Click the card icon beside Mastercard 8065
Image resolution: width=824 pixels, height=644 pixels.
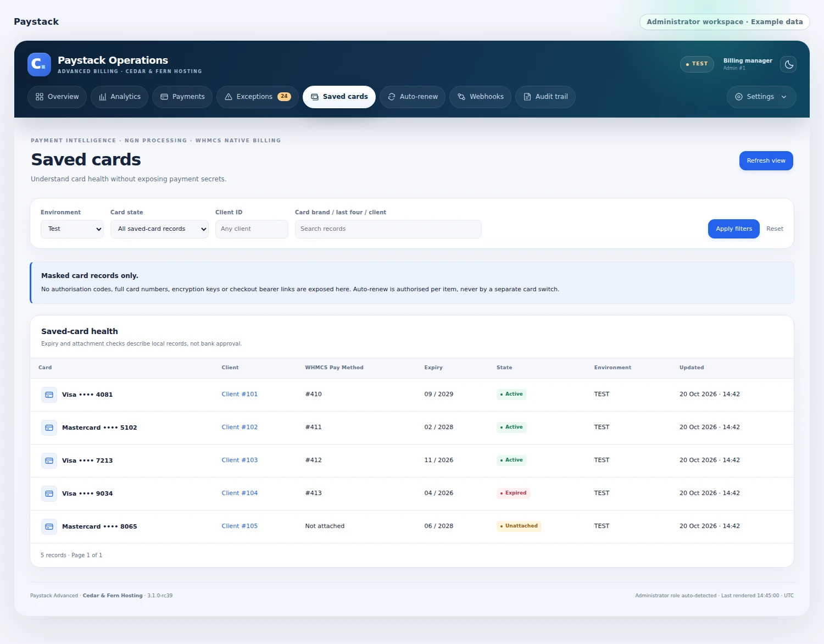[x=49, y=526]
